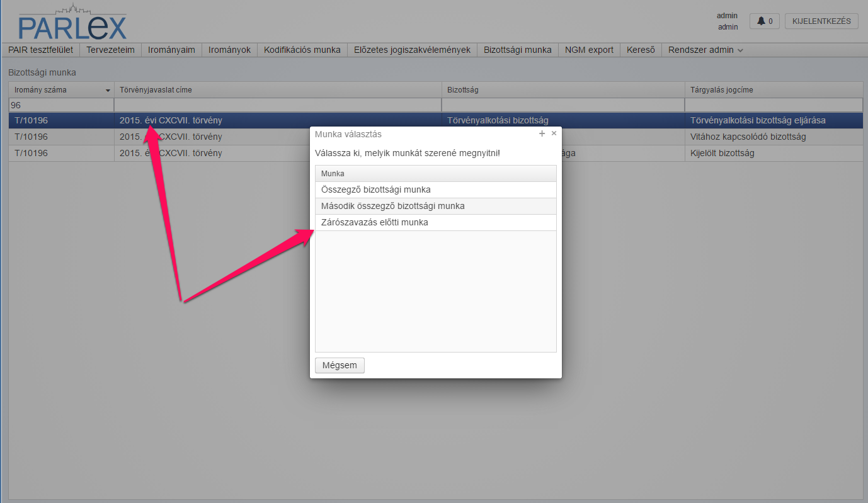Select Összegző bizottsági munka row
Image resolution: width=868 pixels, height=503 pixels.
tap(435, 189)
